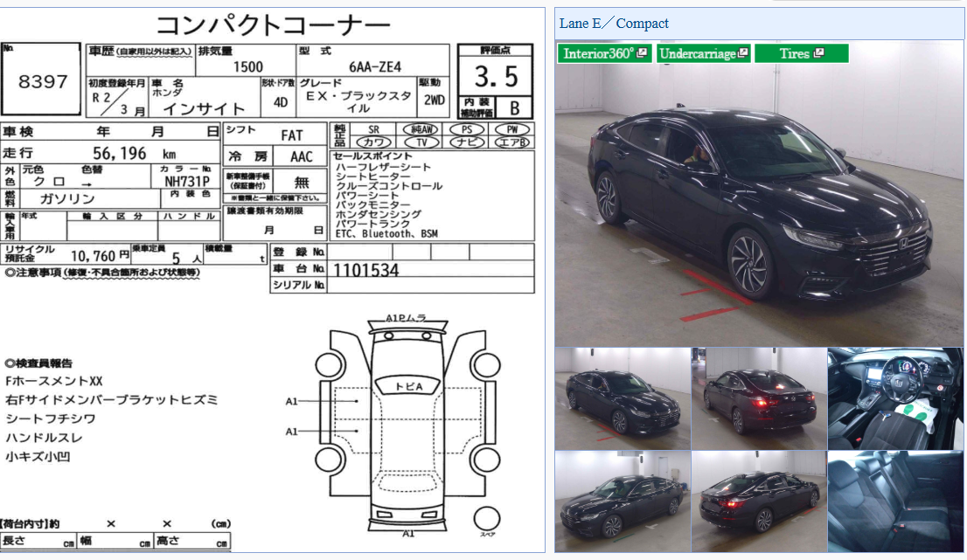The image size is (967, 560).
Task: Click the circled TV equipment mark
Action: point(421,142)
